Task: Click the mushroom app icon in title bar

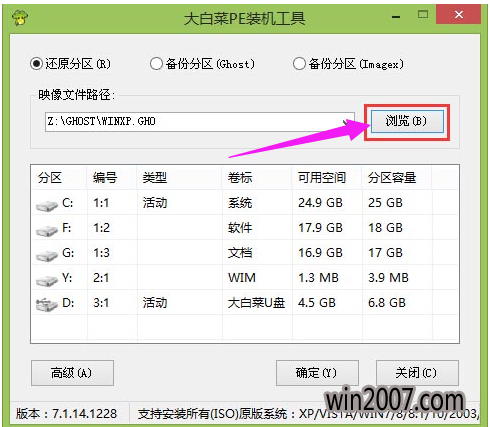Action: pos(20,17)
